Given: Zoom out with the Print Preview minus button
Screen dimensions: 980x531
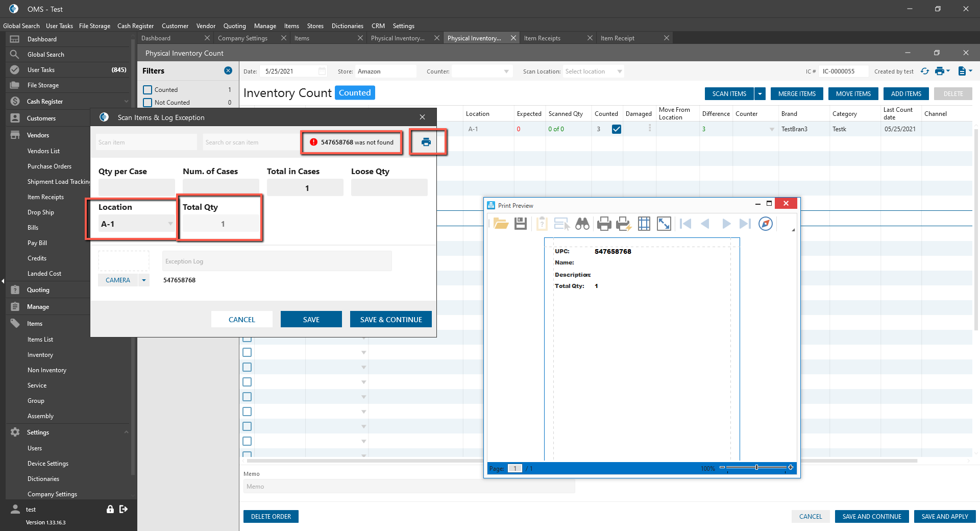Looking at the screenshot, I should (722, 468).
